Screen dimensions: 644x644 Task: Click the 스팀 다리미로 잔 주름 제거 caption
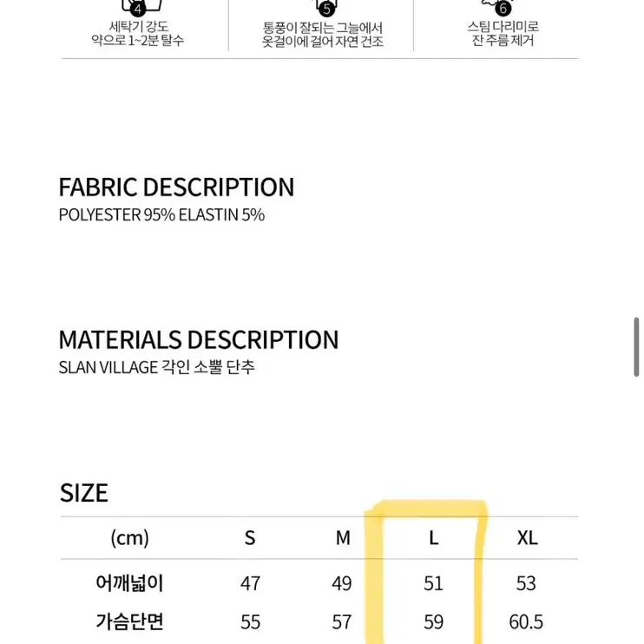tap(503, 33)
